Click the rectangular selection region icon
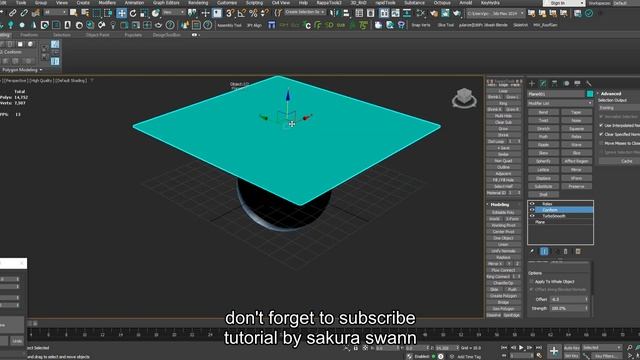 click(x=97, y=13)
